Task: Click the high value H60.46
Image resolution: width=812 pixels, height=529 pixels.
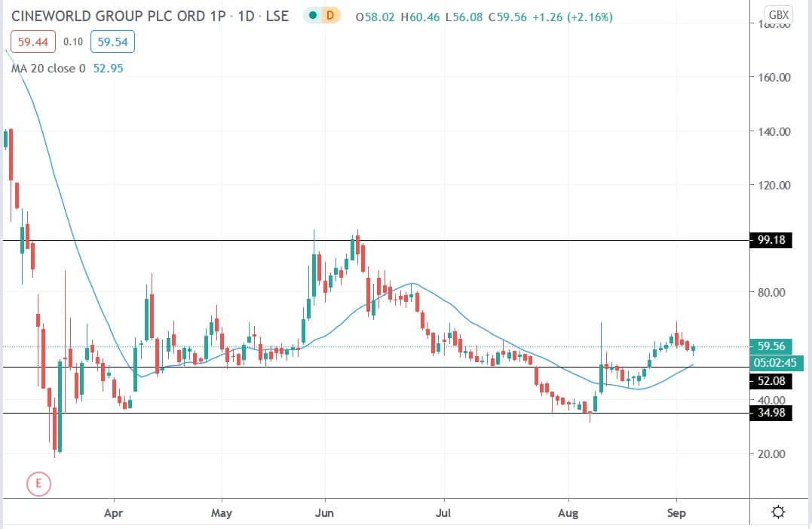Action: click(x=420, y=17)
